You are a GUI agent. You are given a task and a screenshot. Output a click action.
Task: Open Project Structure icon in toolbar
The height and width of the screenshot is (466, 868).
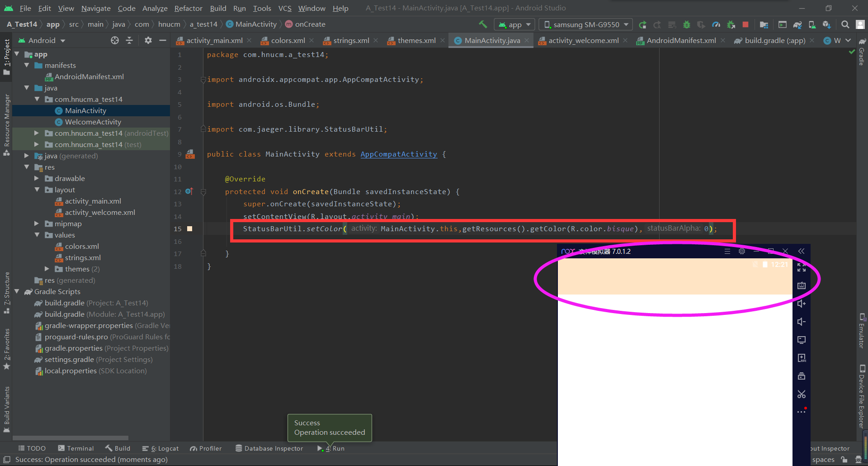764,24
